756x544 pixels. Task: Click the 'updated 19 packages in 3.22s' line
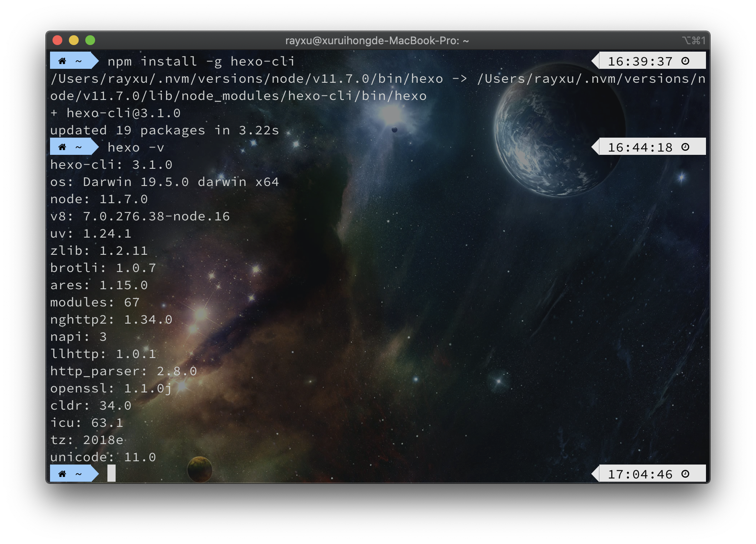point(164,130)
